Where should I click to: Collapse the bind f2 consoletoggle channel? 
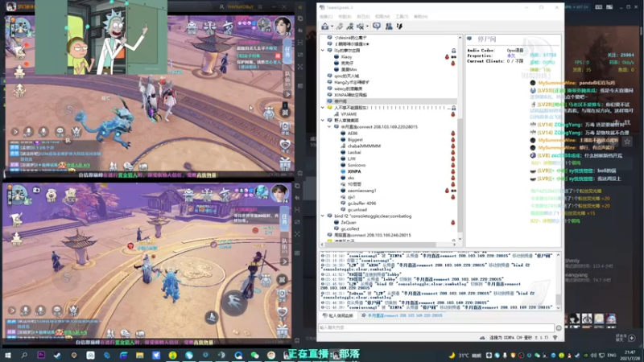tap(323, 216)
